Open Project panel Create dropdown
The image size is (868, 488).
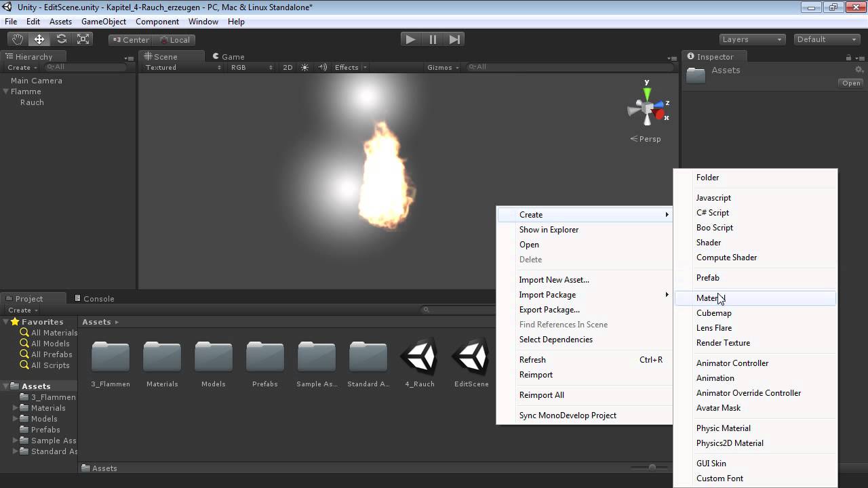[23, 310]
